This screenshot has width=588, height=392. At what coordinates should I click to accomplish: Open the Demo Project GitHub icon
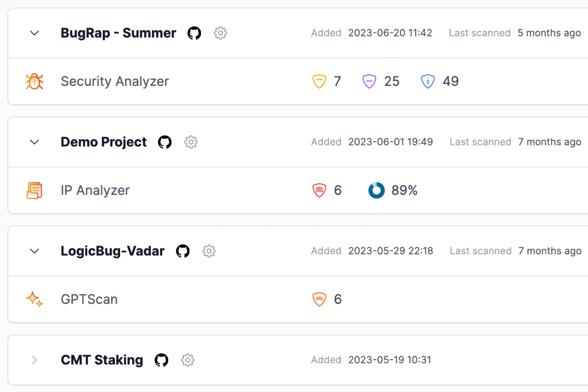pyautogui.click(x=165, y=142)
